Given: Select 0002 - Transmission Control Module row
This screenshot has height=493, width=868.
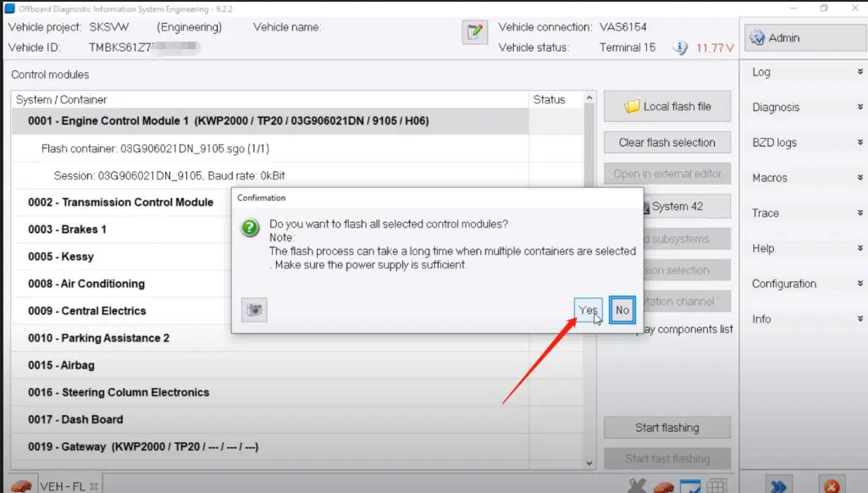Looking at the screenshot, I should [x=122, y=202].
